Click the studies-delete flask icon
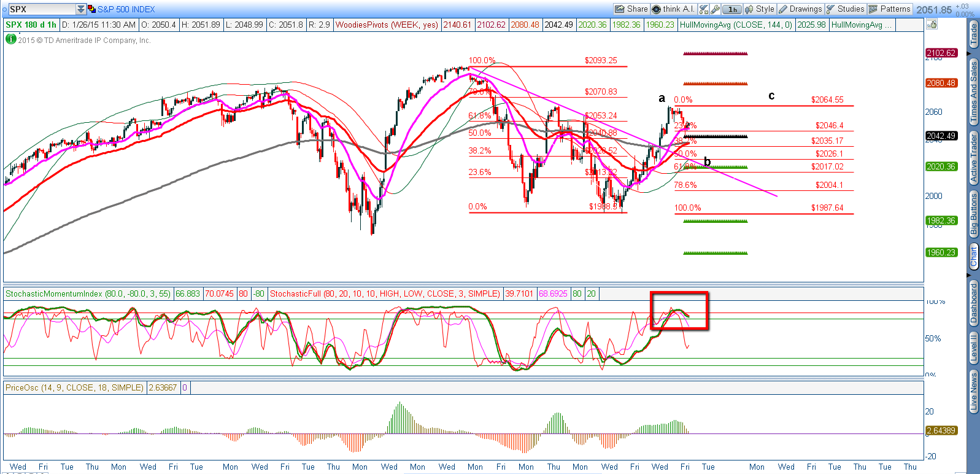Image resolution: width=980 pixels, height=474 pixels. (704, 9)
